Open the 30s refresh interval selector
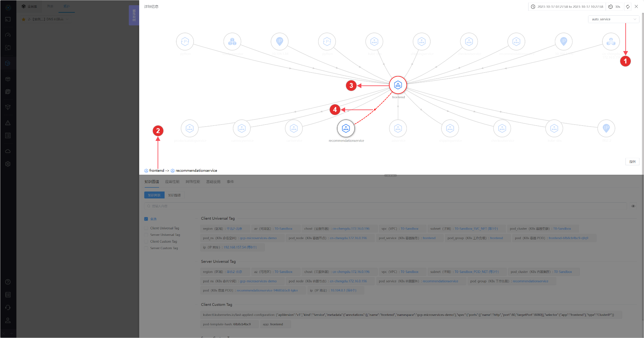The width and height of the screenshot is (644, 338). tap(614, 7)
